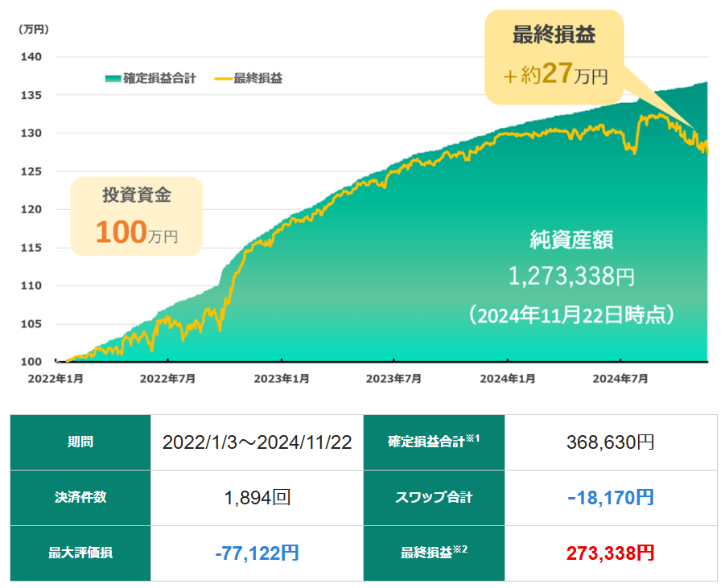Click x-axis label 2022年1月
The height and width of the screenshot is (588, 725).
click(x=56, y=379)
